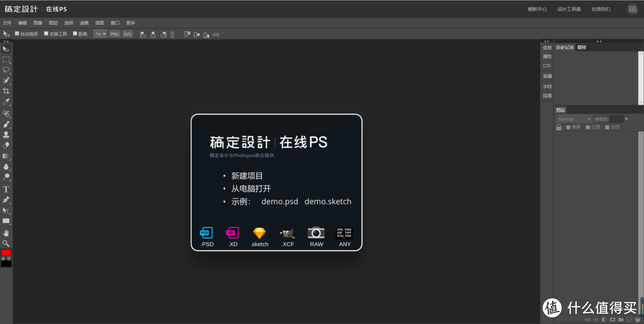Image resolution: width=644 pixels, height=324 pixels.
Task: Click the red foreground color swatch
Action: [x=6, y=253]
